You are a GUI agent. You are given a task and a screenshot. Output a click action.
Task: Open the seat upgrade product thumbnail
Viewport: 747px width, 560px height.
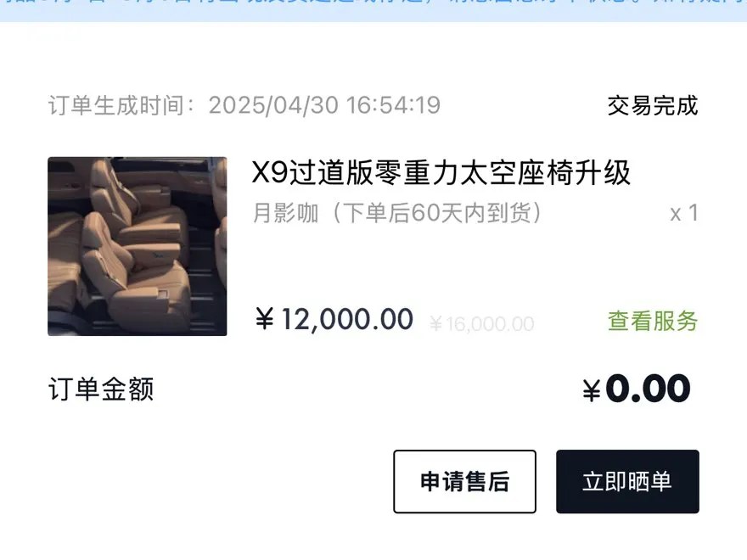(x=138, y=246)
